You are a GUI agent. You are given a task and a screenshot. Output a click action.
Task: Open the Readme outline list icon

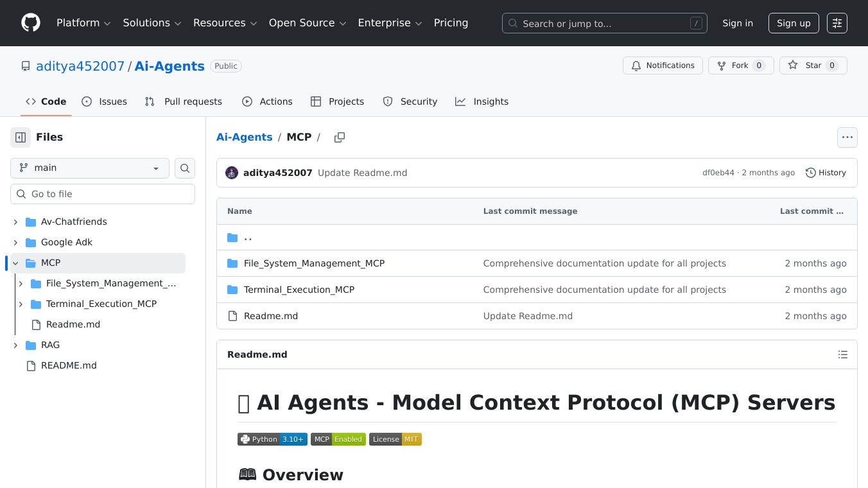click(x=843, y=354)
